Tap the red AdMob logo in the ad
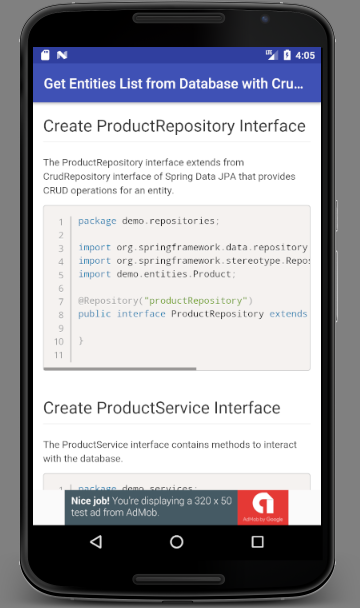This screenshot has width=360, height=608. tap(263, 507)
